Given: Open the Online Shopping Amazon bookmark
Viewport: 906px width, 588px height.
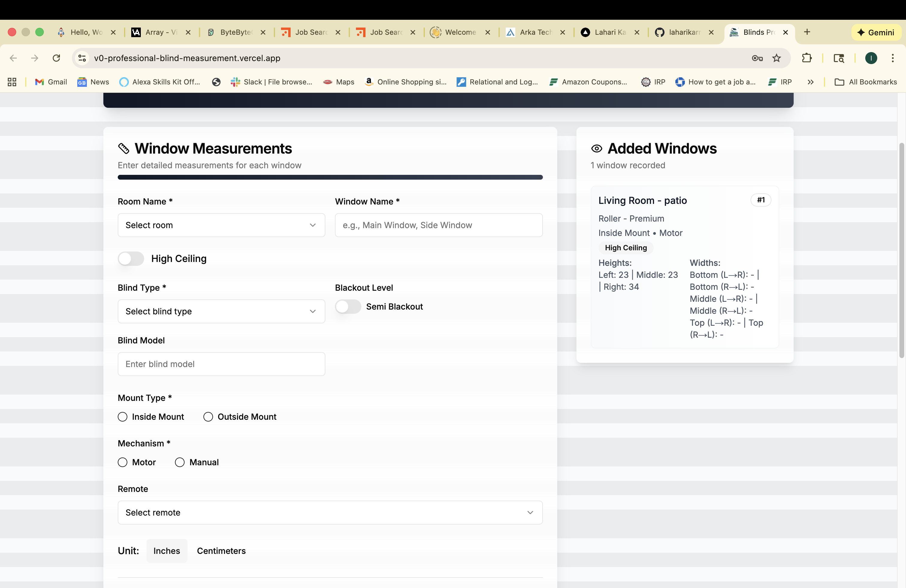Looking at the screenshot, I should pos(405,82).
